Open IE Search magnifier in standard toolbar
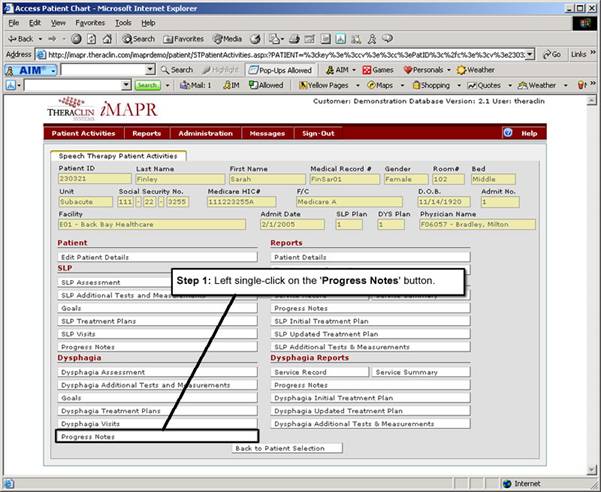 point(138,39)
